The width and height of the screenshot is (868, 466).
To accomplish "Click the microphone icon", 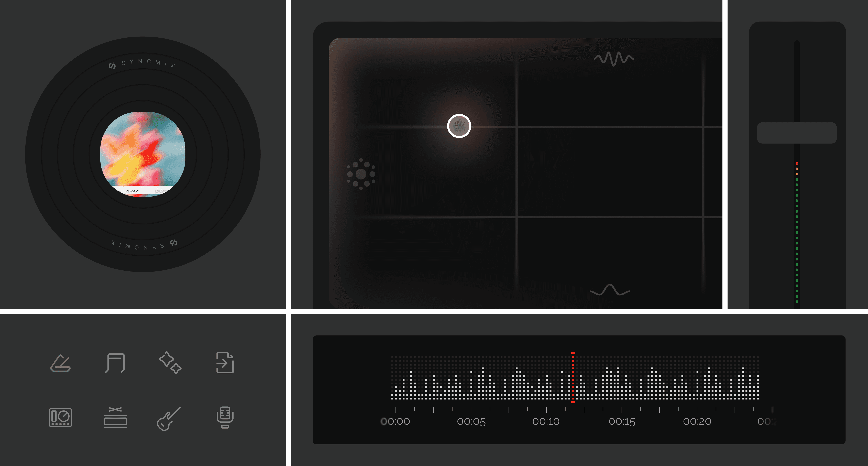I will click(225, 417).
